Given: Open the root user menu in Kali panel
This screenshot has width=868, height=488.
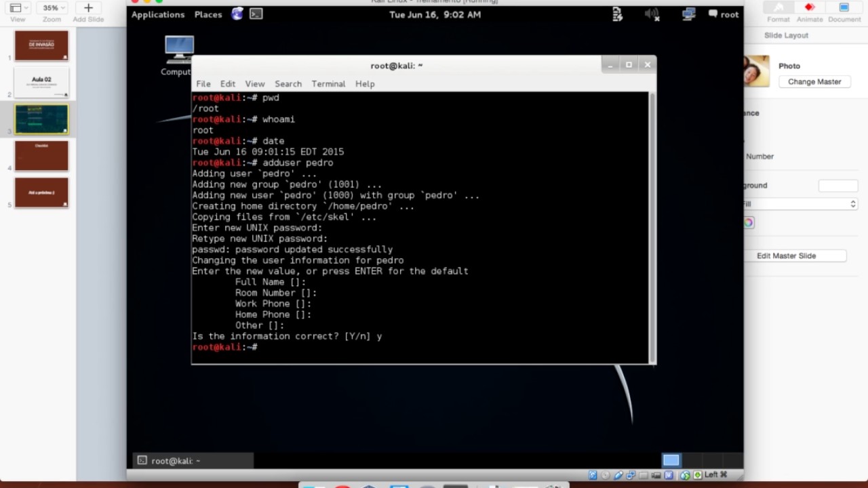Looking at the screenshot, I should (x=724, y=14).
